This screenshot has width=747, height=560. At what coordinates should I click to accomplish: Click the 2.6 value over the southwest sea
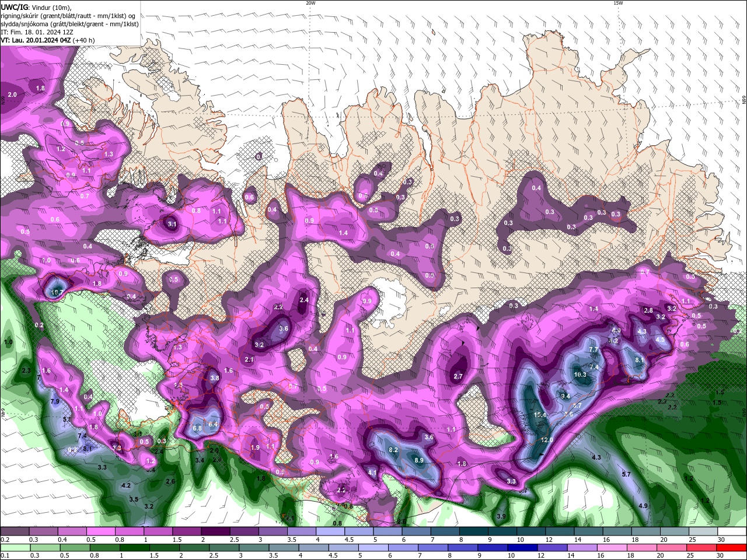(170, 481)
